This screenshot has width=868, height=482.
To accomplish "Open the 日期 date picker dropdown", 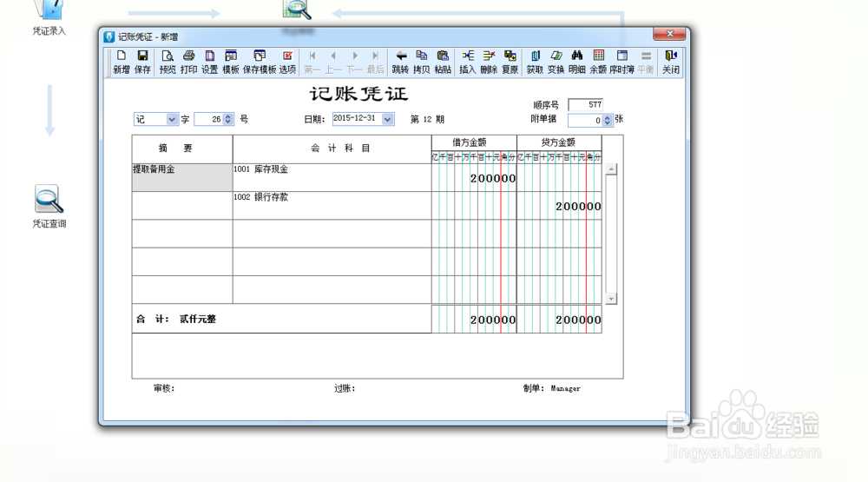I will point(387,119).
